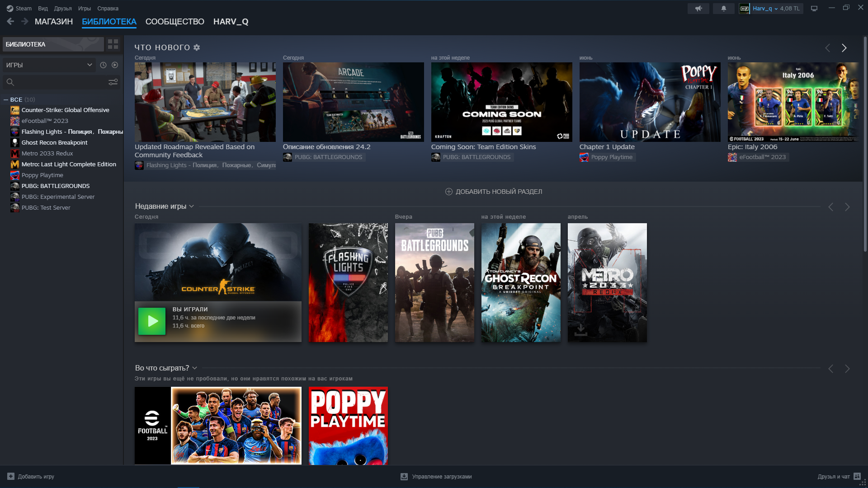Open advanced search filter options

pyautogui.click(x=113, y=82)
